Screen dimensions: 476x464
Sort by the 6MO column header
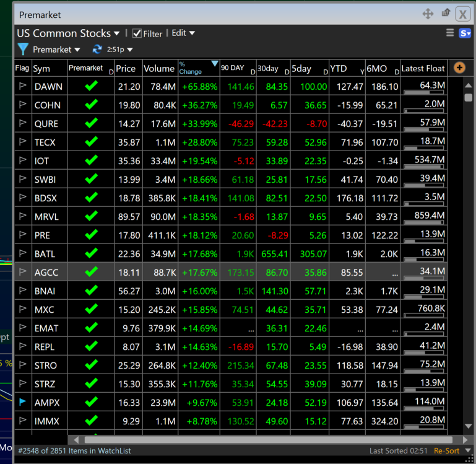pyautogui.click(x=383, y=68)
